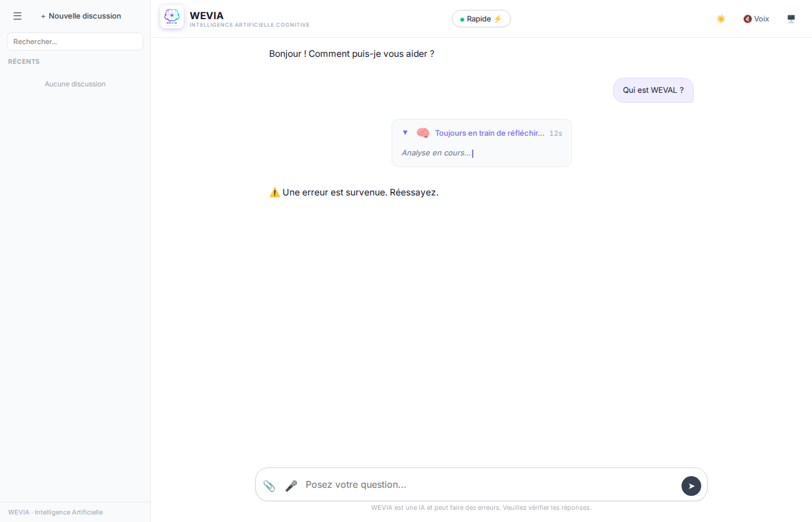Click the monitor display icon
Image resolution: width=812 pixels, height=522 pixels.
click(791, 19)
